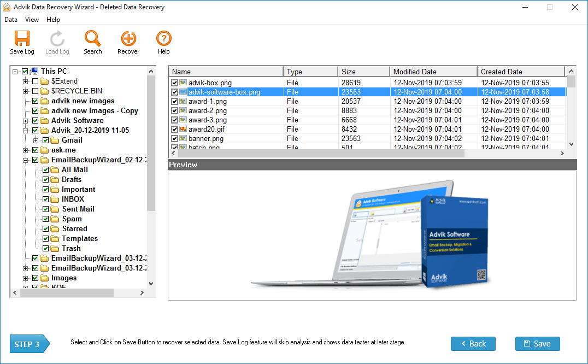
Task: Click the INBOX folder icon
Action: point(55,199)
